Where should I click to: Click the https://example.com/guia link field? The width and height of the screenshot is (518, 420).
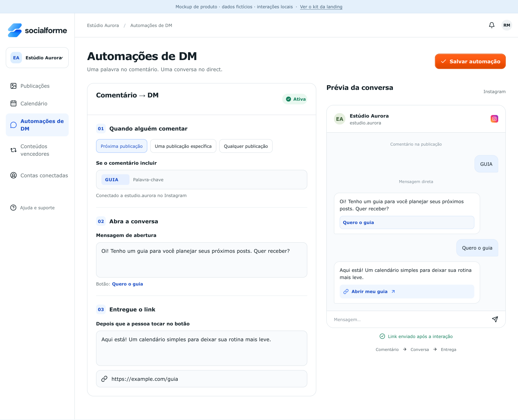click(x=201, y=379)
